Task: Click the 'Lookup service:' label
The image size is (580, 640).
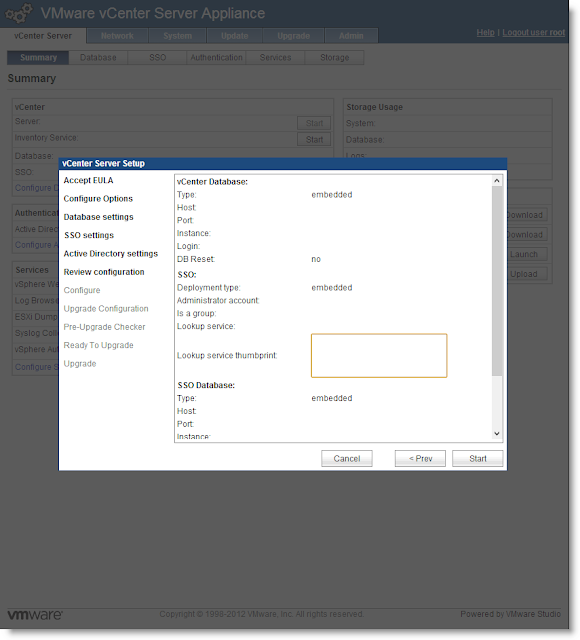Action: (x=206, y=327)
